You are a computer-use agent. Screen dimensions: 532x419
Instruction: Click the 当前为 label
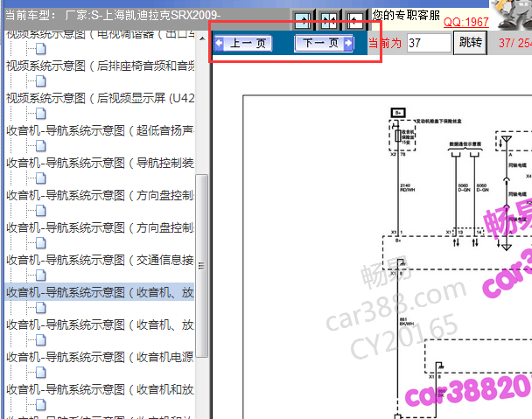[x=385, y=44]
